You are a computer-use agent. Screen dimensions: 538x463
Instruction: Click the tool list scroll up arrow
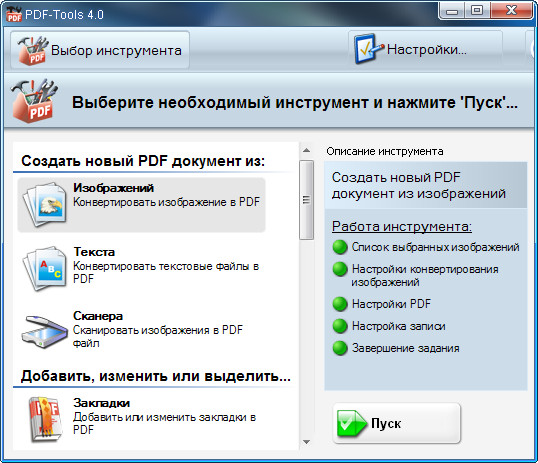[306, 151]
